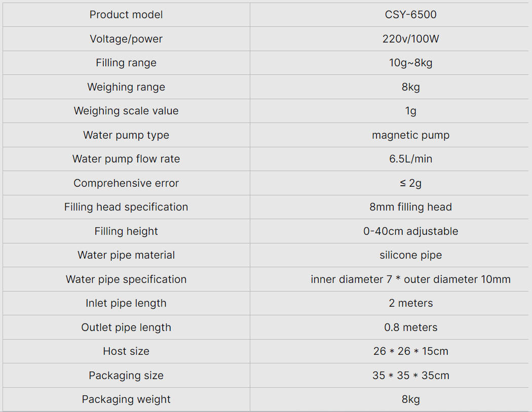Select the CSY-6500 model value
The width and height of the screenshot is (532, 412).
tap(410, 15)
